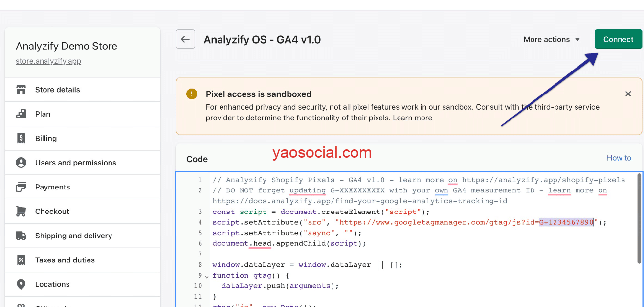Click the Checkout cart icon
The height and width of the screenshot is (307, 644).
point(21,212)
